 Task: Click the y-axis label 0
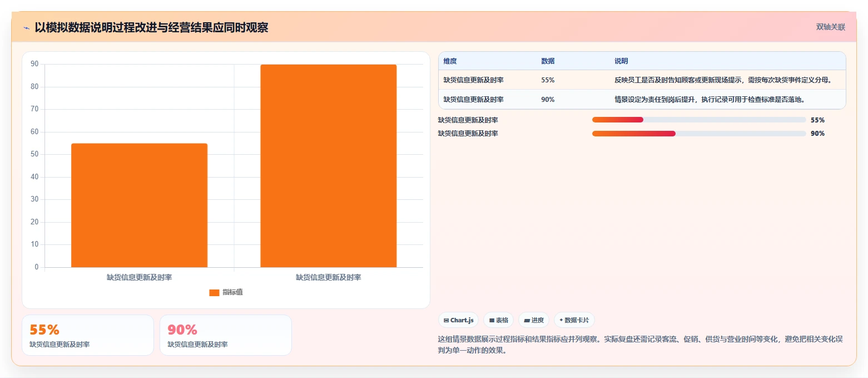(x=37, y=267)
